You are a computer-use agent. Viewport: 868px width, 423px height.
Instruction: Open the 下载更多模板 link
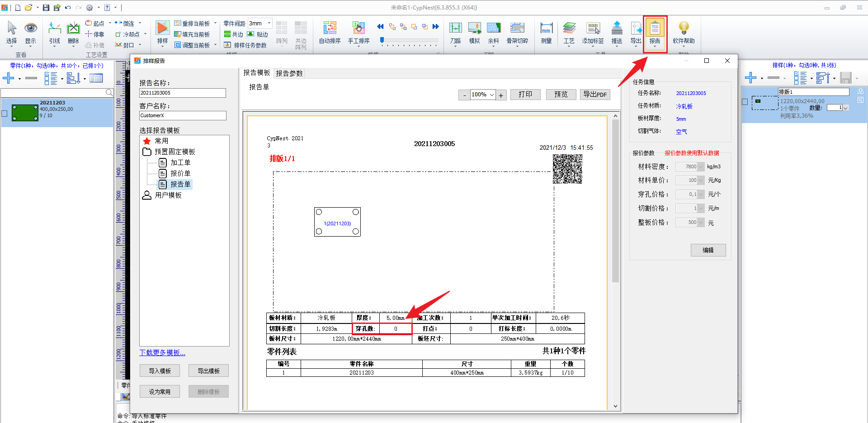point(162,353)
